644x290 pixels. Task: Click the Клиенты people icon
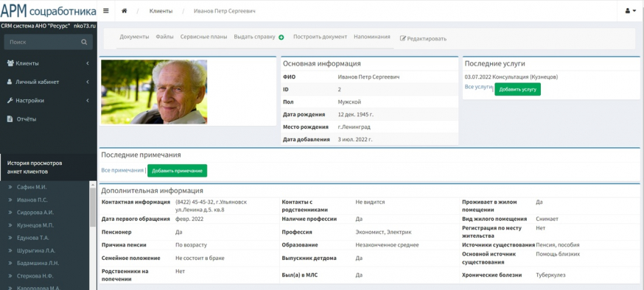coord(10,63)
